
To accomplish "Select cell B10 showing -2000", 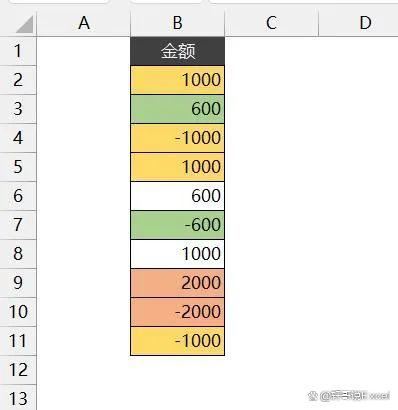I will (178, 312).
